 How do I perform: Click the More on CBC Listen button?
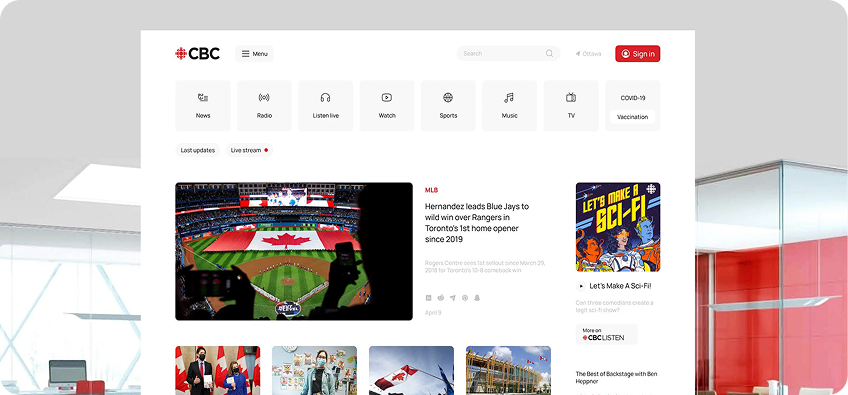point(606,334)
